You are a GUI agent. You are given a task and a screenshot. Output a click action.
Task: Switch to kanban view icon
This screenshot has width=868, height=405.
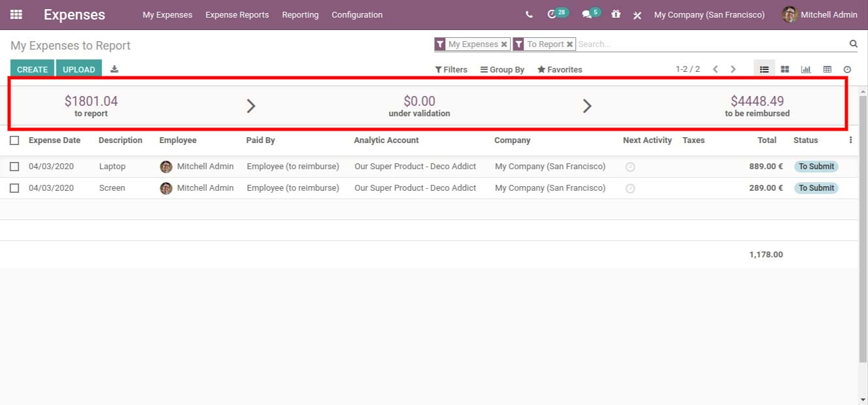[x=785, y=69]
